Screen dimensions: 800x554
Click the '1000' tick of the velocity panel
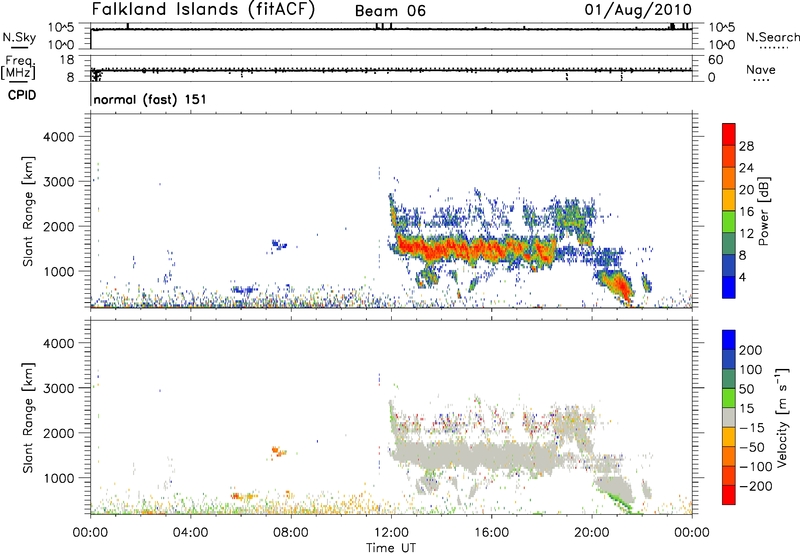click(59, 478)
